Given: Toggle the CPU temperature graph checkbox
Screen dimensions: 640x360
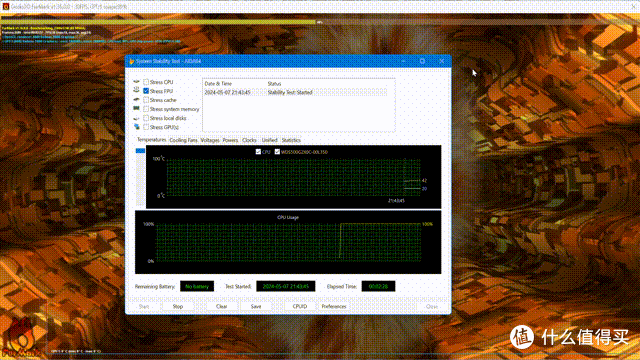Looking at the screenshot, I should (258, 151).
